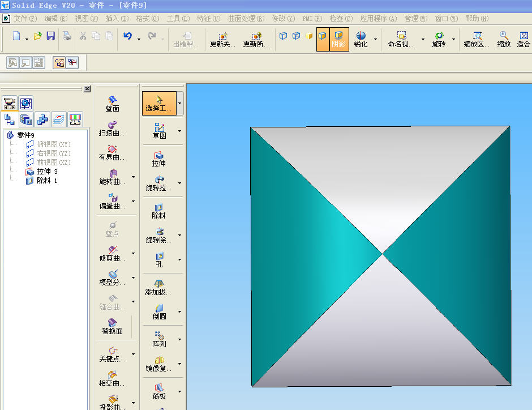Click the 除料 cutout tool in toolbar

click(159, 211)
